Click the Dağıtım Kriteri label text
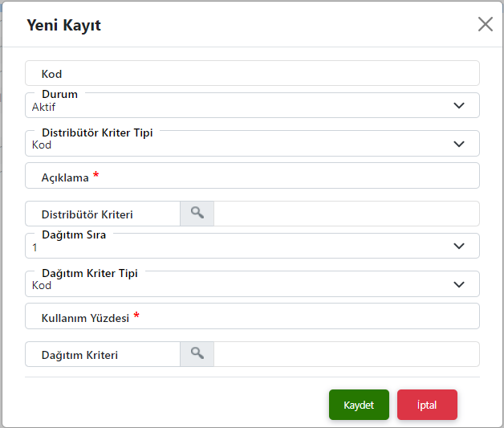 (x=79, y=355)
